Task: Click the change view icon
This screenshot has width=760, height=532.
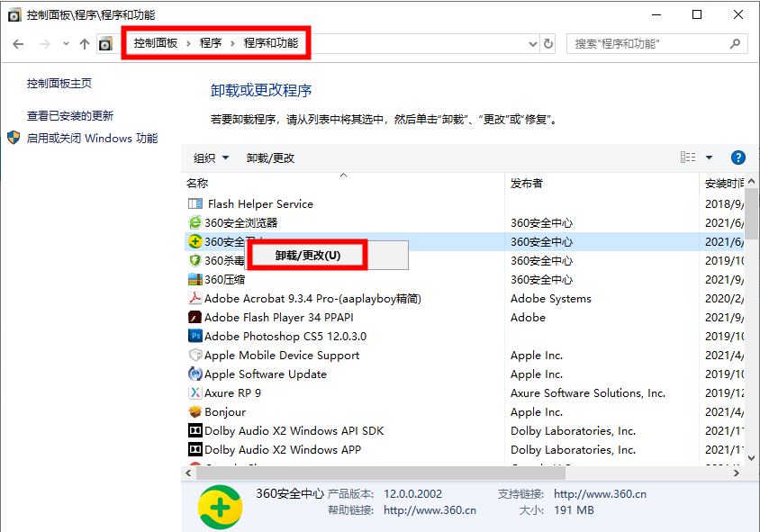Action: click(688, 158)
